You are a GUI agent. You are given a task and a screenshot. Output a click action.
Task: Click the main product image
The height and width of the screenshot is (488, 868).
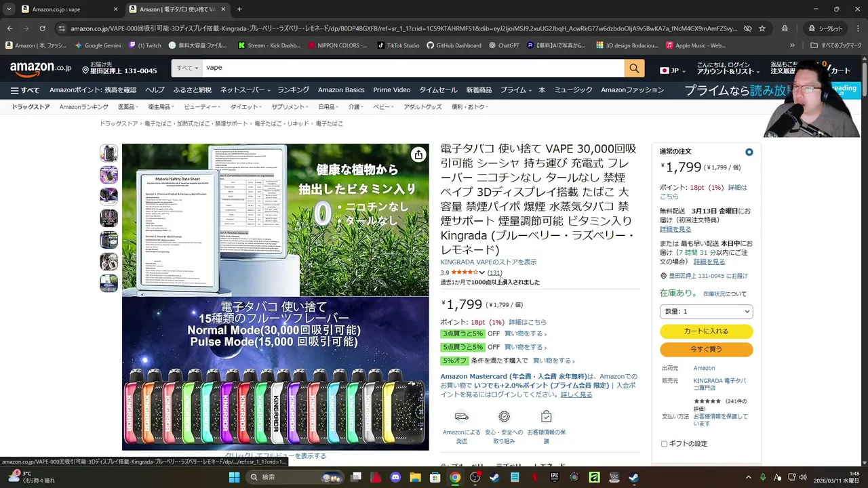(x=275, y=297)
